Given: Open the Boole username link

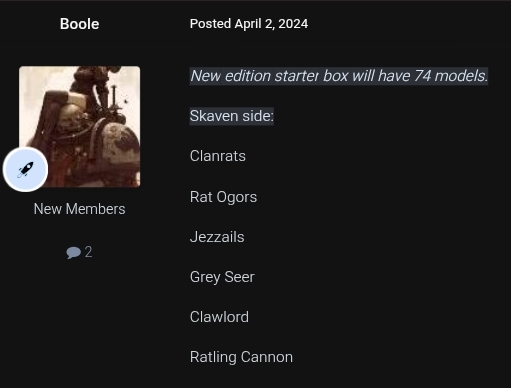Looking at the screenshot, I should pos(79,24).
